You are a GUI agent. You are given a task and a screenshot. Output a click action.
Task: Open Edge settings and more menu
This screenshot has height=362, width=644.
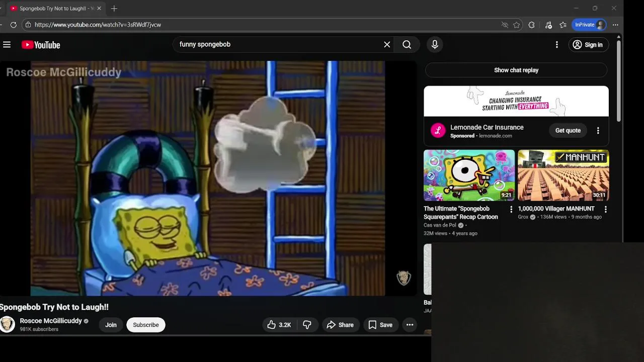click(615, 25)
